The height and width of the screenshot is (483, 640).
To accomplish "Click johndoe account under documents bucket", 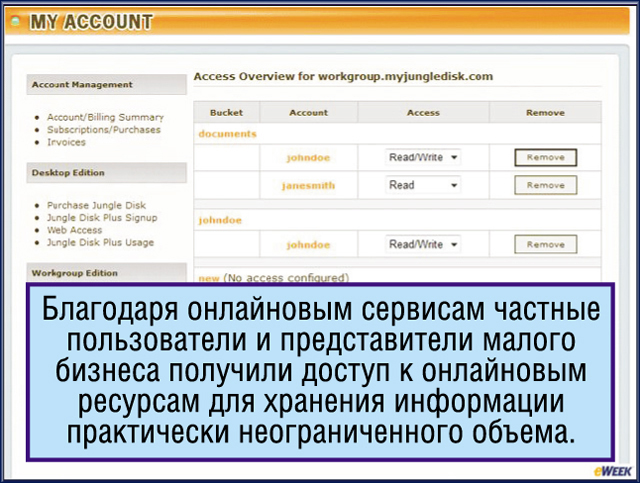I will [x=308, y=158].
